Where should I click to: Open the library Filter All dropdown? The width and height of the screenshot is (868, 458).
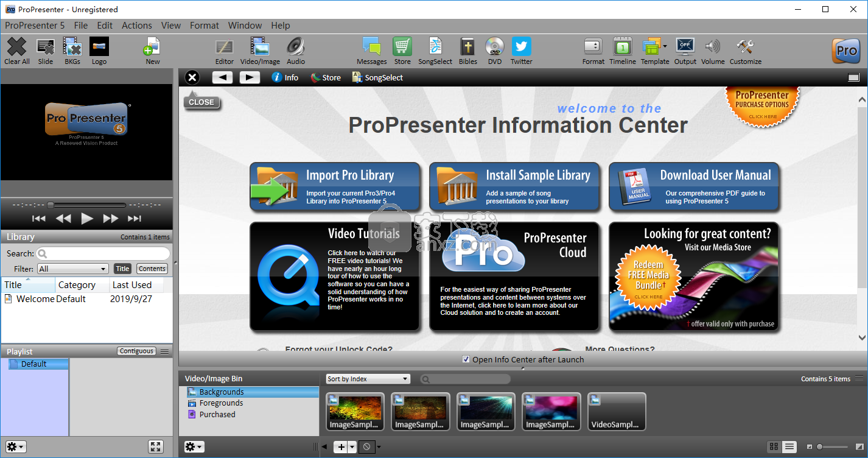[x=72, y=269]
